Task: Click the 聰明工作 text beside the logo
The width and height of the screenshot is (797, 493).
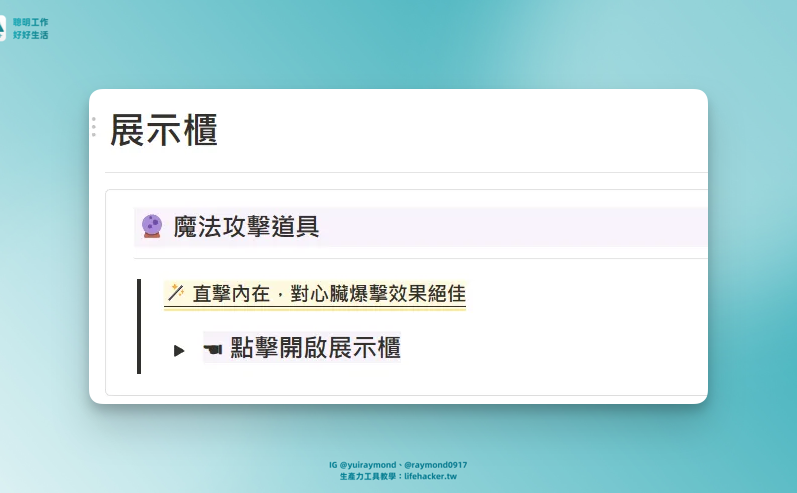Action: click(31, 22)
